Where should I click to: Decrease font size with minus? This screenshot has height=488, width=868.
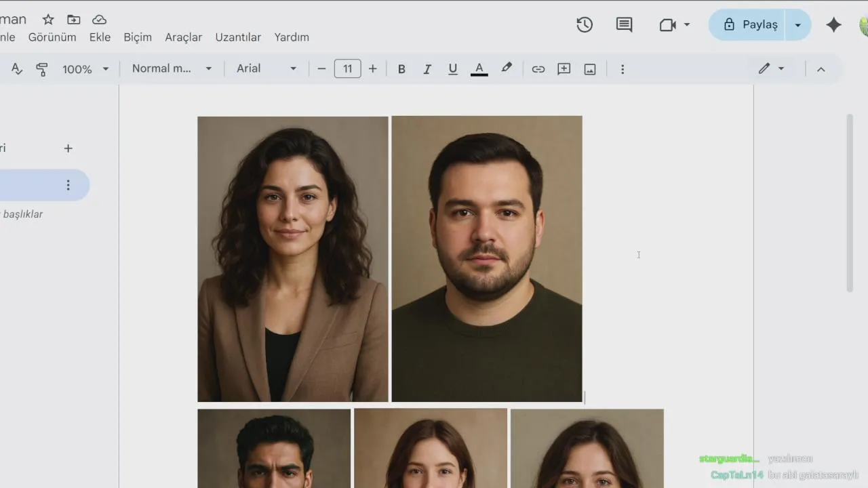click(321, 69)
